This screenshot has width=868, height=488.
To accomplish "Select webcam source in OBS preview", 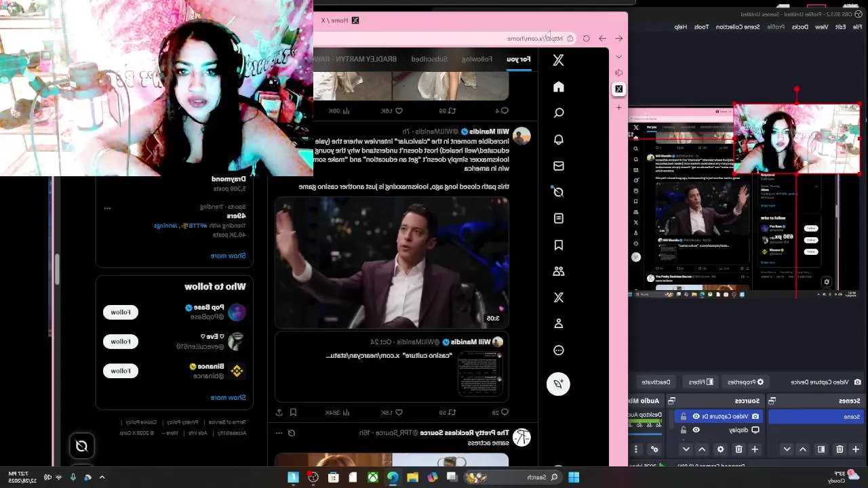I will coord(797,139).
